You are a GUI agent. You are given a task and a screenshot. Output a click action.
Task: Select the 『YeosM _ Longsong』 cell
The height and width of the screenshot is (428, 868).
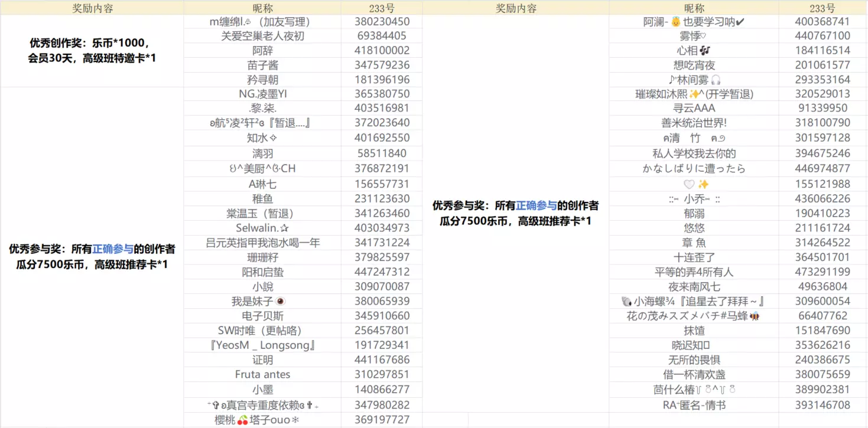click(262, 345)
